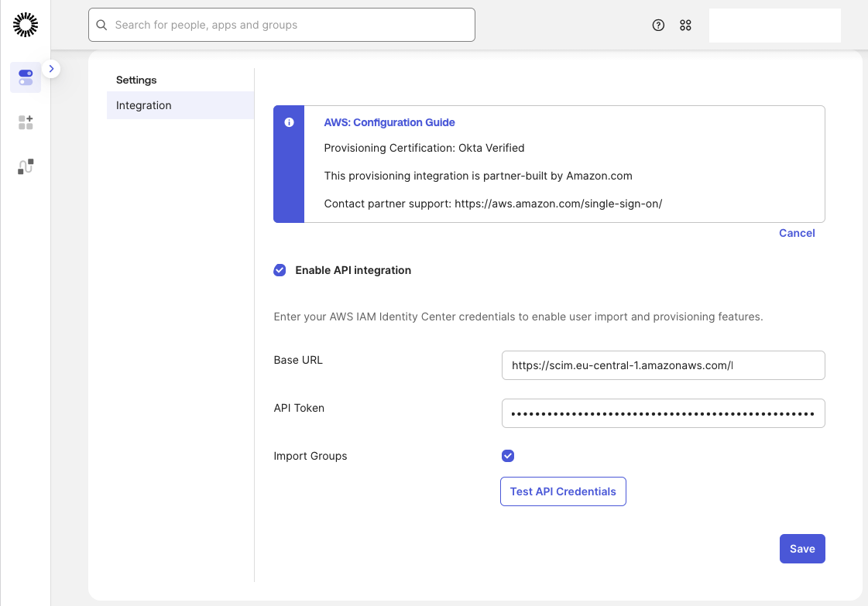Viewport: 868px width, 606px height.
Task: Click the connection sidebar icon
Action: (x=26, y=166)
